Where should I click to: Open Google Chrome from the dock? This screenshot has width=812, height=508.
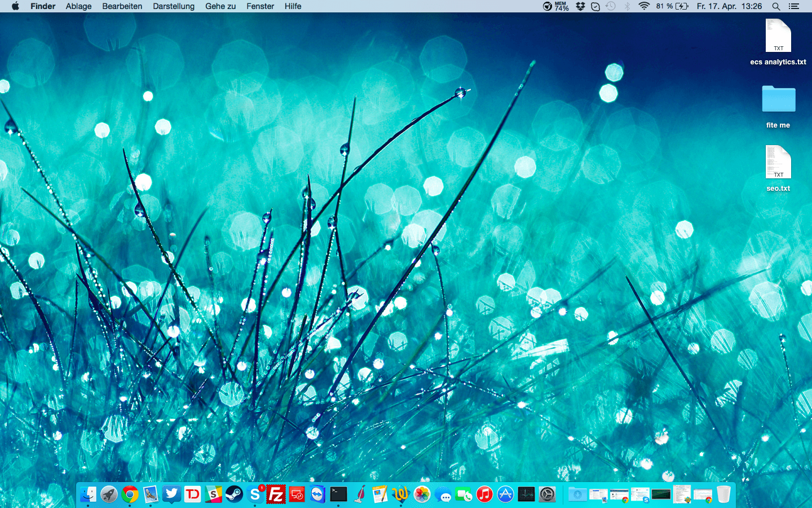click(130, 495)
